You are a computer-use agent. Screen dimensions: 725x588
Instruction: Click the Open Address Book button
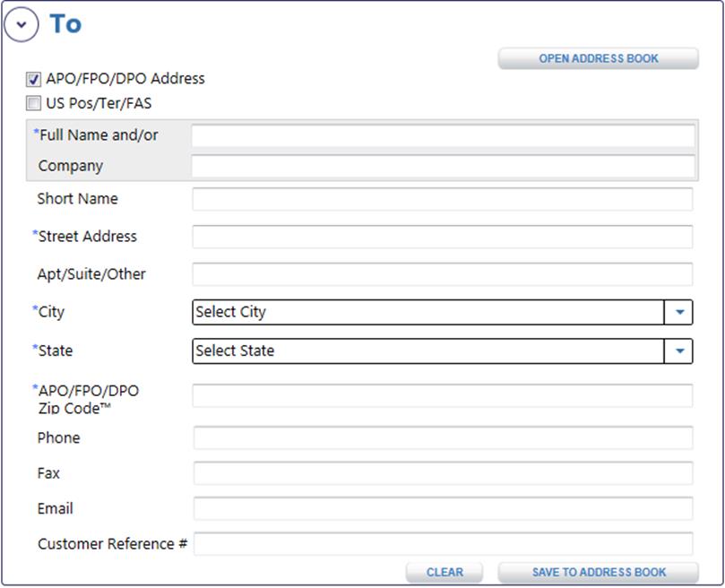click(599, 59)
